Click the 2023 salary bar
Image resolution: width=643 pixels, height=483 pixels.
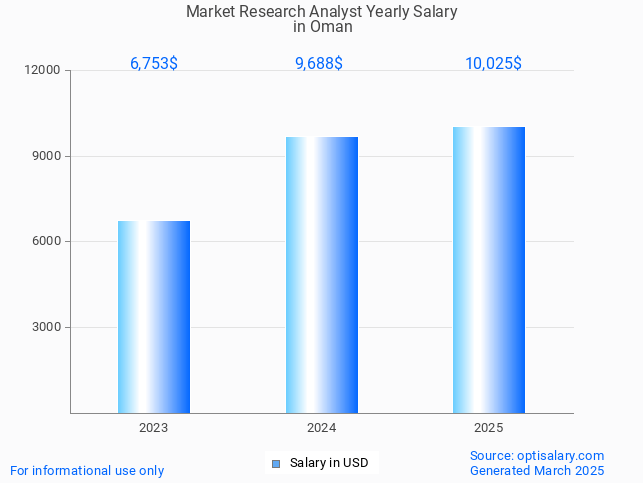pyautogui.click(x=154, y=317)
